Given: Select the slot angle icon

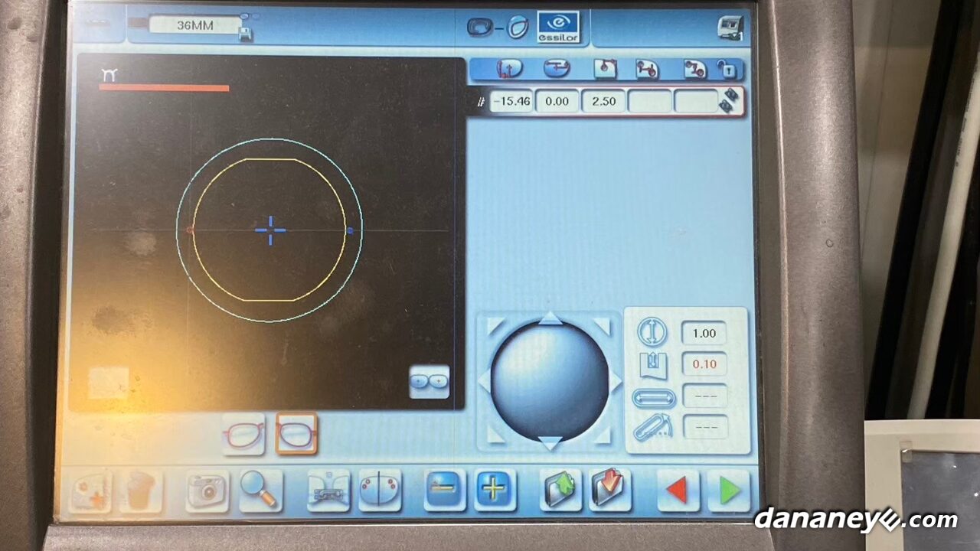Looking at the screenshot, I should point(652,427).
